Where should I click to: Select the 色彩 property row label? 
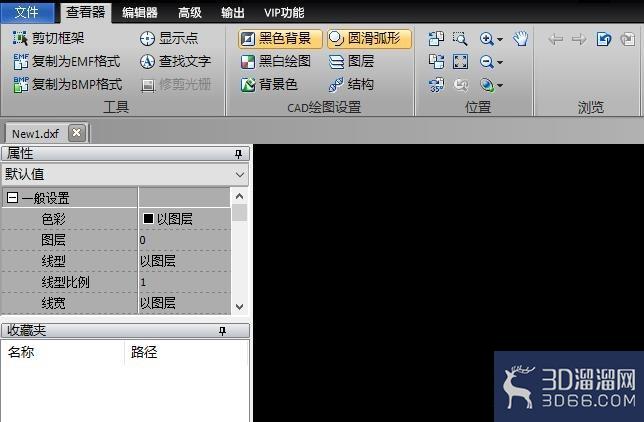coord(53,219)
